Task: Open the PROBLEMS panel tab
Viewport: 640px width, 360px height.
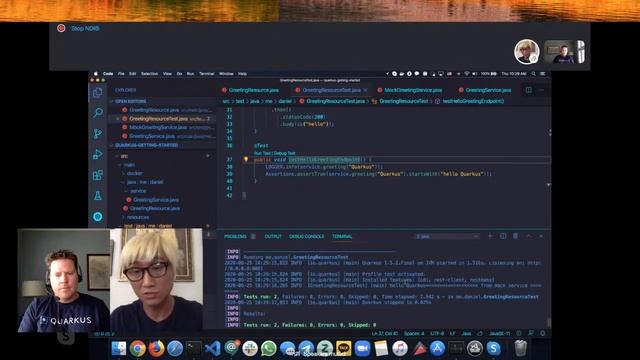Action: (x=235, y=236)
